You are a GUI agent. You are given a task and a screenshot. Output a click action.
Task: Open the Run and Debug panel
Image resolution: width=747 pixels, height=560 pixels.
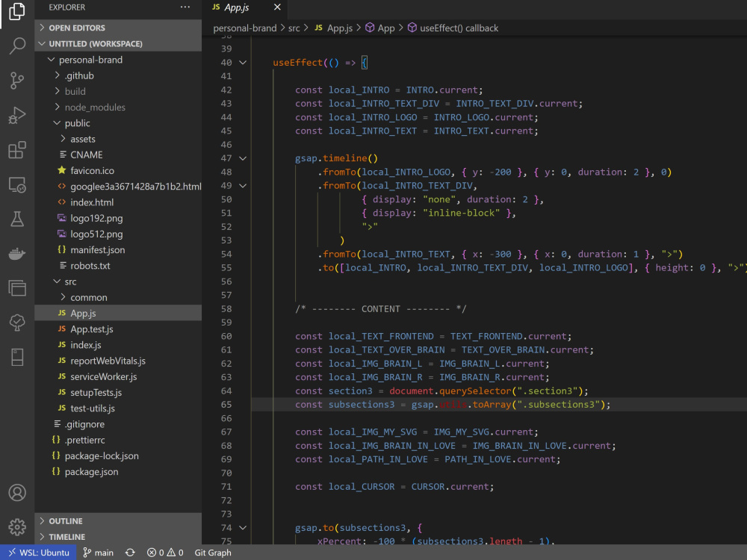pos(17,116)
